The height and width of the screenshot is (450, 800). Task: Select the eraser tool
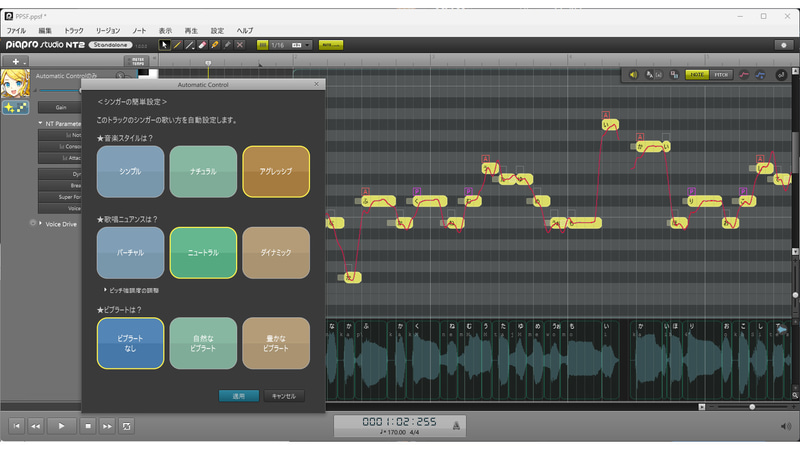[x=202, y=45]
